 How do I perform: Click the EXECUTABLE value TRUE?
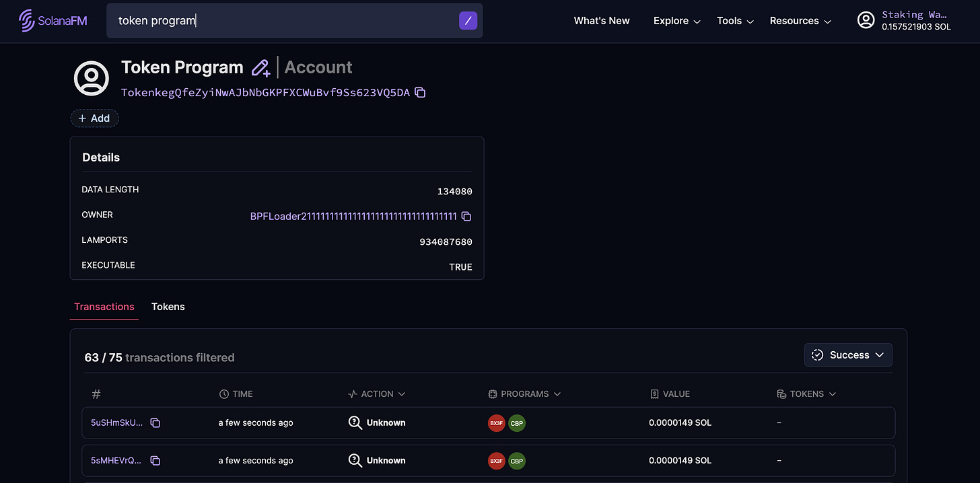click(x=461, y=267)
